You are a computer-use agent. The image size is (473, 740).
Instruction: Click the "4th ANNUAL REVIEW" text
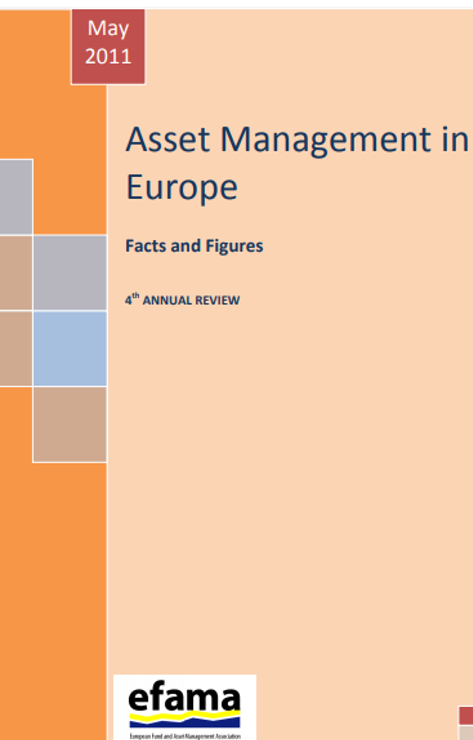click(x=182, y=300)
